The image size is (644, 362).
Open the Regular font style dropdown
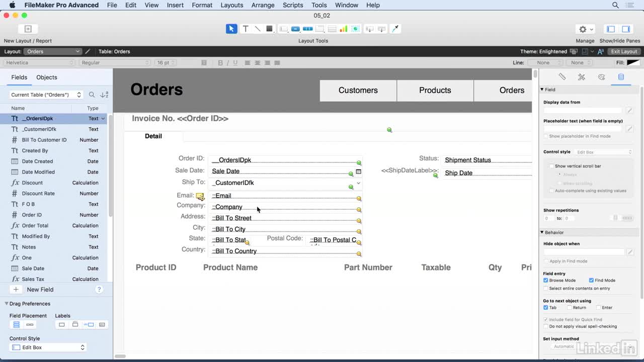click(115, 63)
